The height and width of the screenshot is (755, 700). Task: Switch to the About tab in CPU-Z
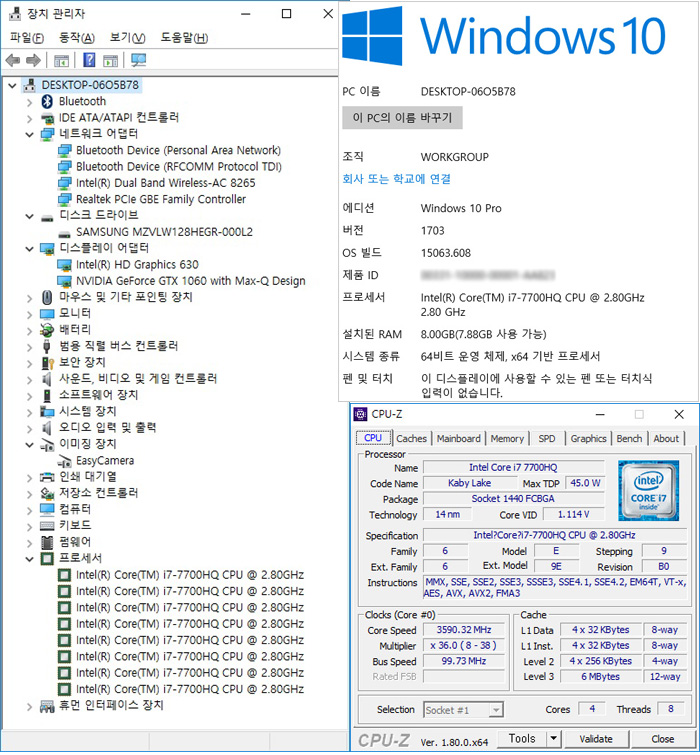[x=666, y=439]
